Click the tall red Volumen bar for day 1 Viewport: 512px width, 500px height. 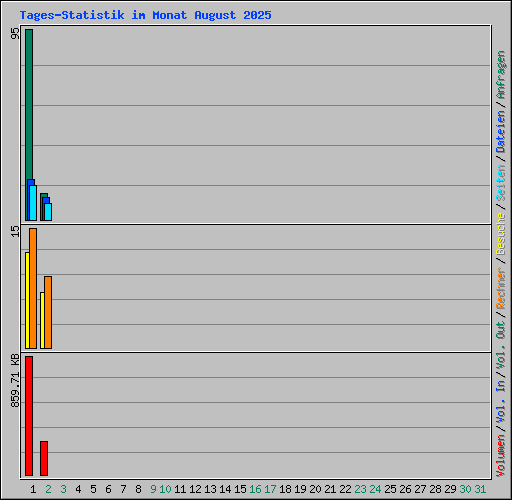[29, 416]
